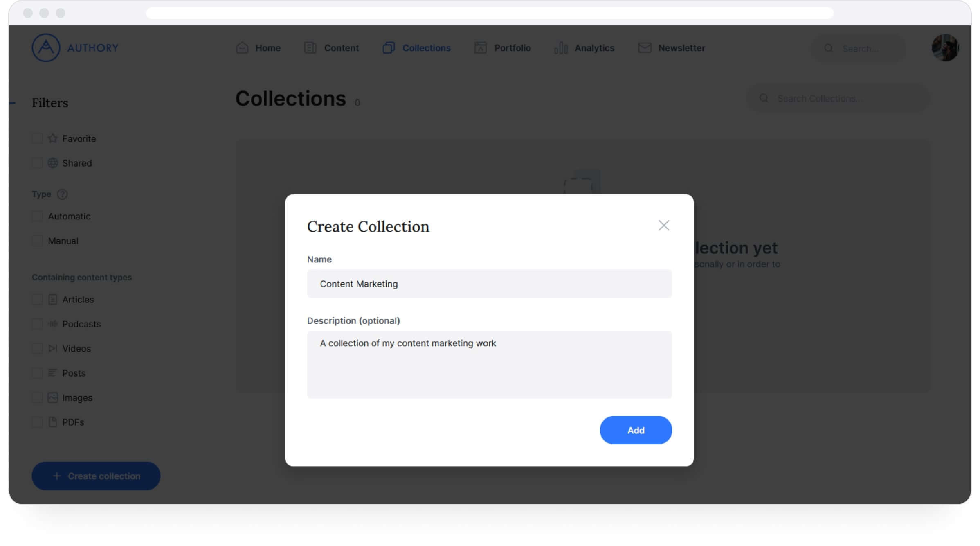Screen dimensions: 980x546
Task: Click the Images picture icon
Action: pos(53,397)
